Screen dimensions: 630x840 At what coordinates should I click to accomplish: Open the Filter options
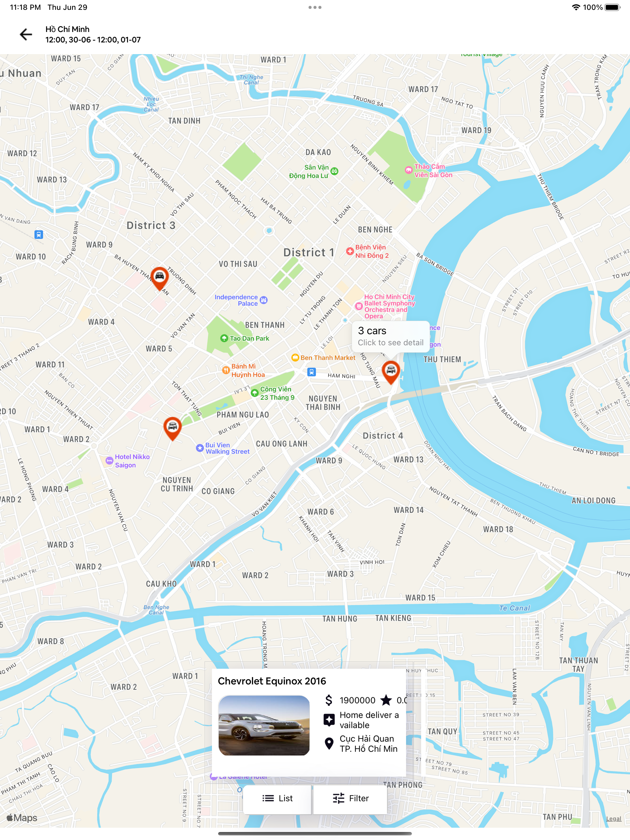(x=350, y=798)
